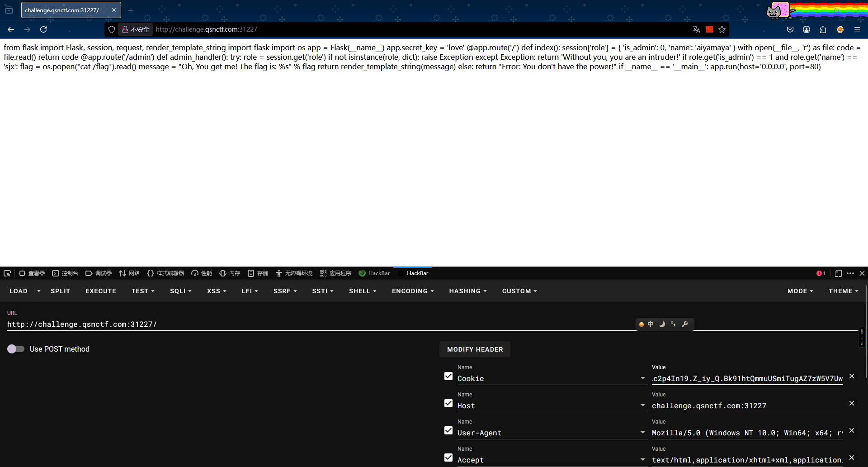Remove the User-Agent header row
Screen dimensions: 868x467
[852, 430]
